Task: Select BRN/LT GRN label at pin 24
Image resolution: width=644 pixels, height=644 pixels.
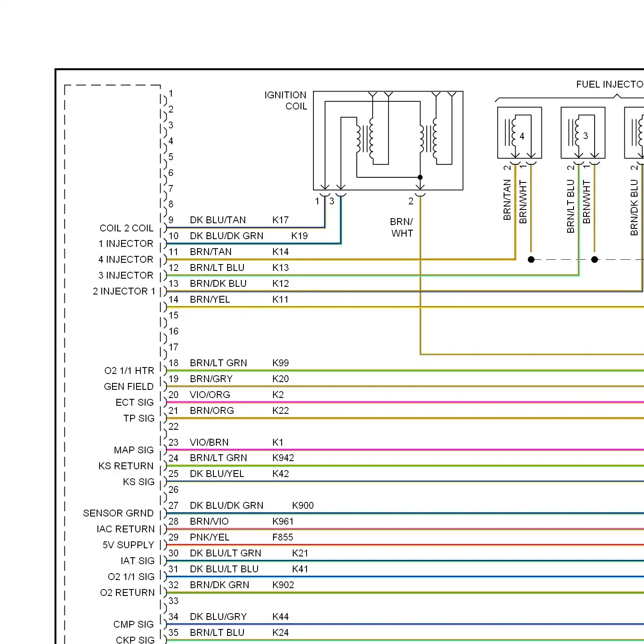Action: [x=218, y=458]
